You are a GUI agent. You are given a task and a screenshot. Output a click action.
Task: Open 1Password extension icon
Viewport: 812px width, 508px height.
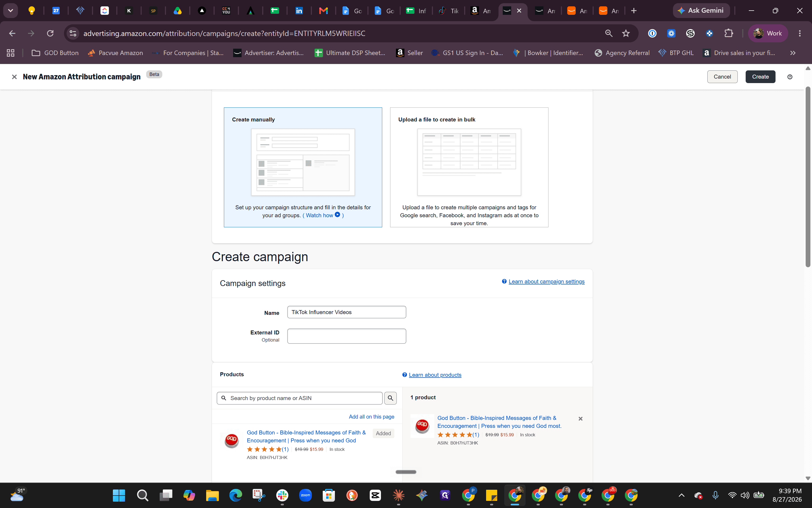(x=652, y=33)
